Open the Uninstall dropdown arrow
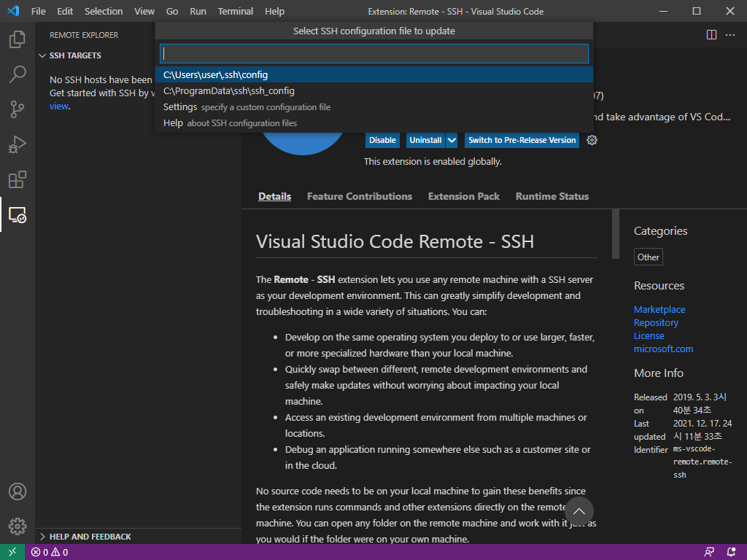Screen dimensions: 747x560 tap(452, 140)
